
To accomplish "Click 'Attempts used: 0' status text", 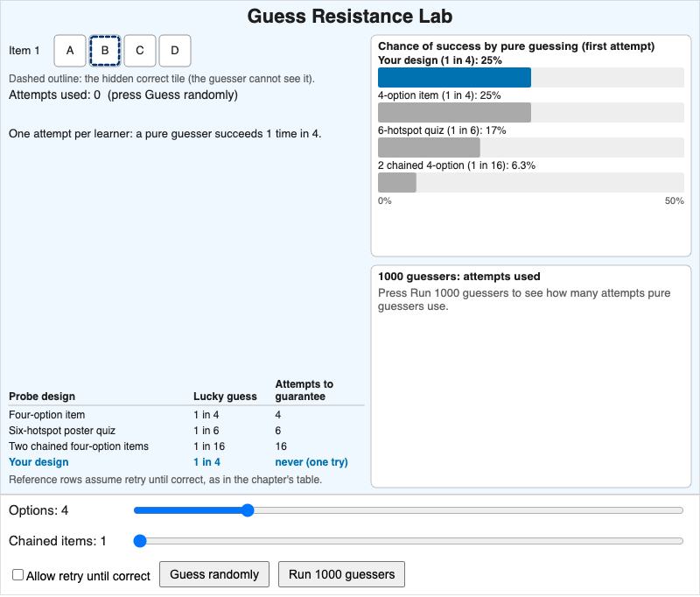I will pos(54,95).
